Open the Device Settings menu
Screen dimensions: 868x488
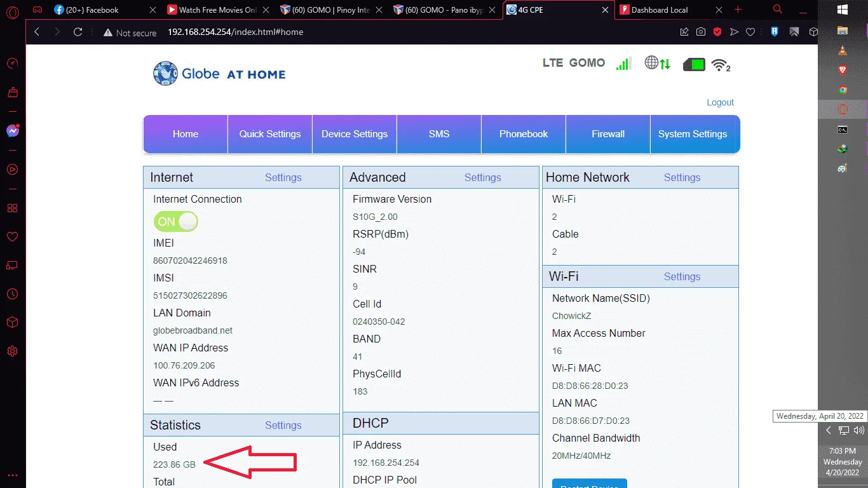point(355,134)
